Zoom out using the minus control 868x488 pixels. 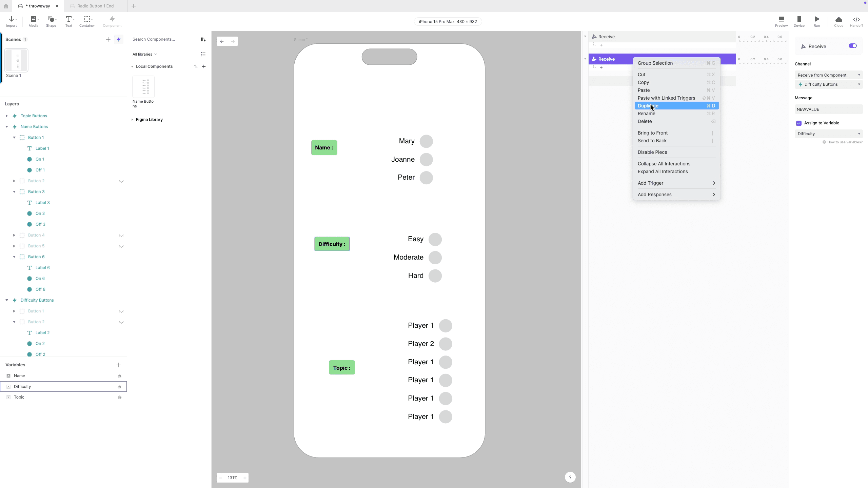pos(220,477)
